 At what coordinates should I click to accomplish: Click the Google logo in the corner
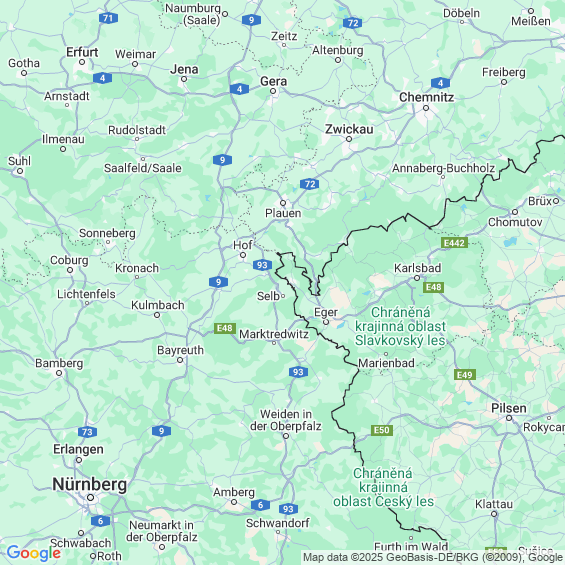[x=34, y=553]
